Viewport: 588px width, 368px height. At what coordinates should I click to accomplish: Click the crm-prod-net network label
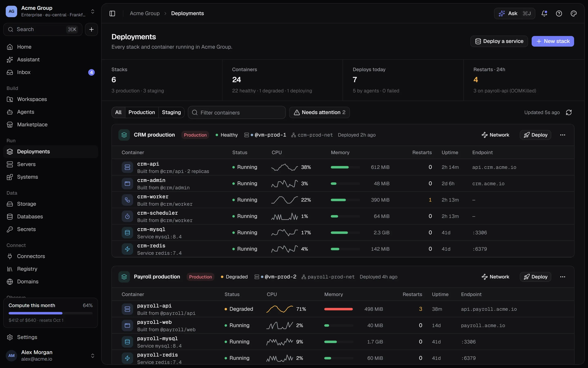315,135
